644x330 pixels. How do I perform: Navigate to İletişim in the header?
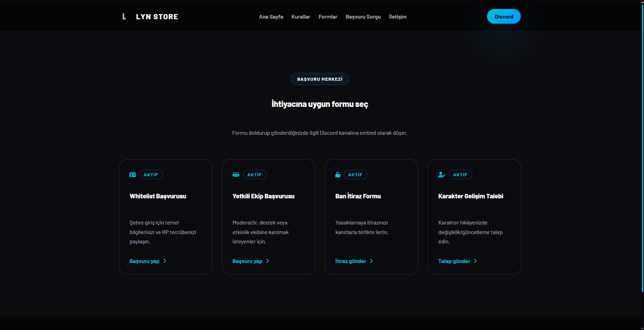(x=398, y=17)
